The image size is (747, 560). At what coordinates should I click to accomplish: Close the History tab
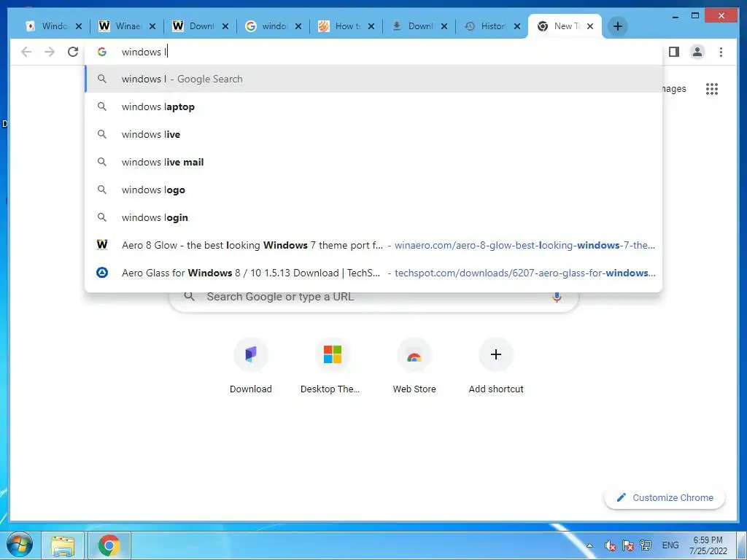517,26
